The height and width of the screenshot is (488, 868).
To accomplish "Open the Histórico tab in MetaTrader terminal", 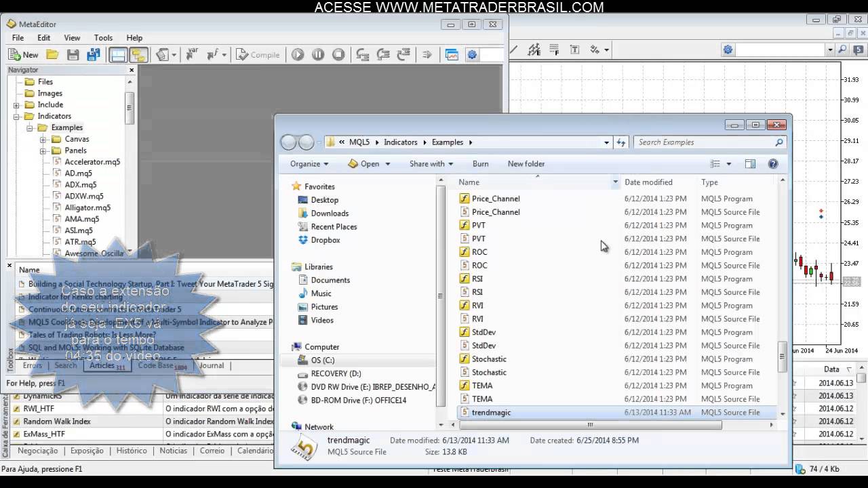I will pyautogui.click(x=131, y=451).
